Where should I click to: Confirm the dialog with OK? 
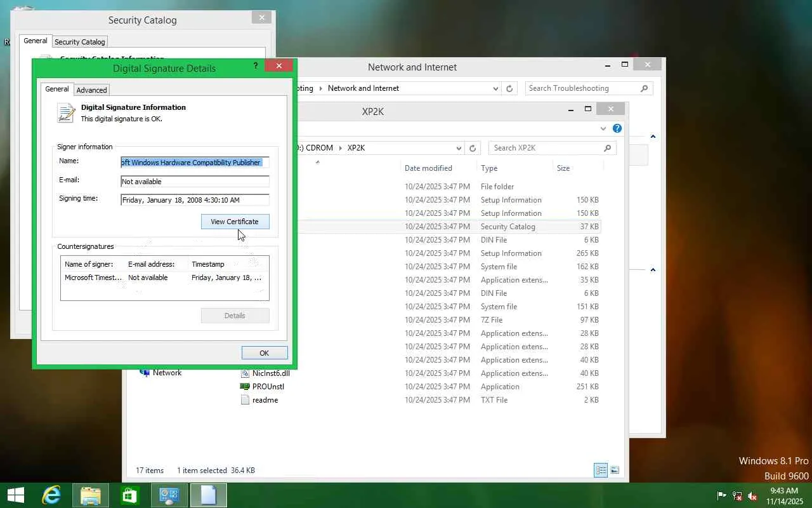[x=264, y=353]
